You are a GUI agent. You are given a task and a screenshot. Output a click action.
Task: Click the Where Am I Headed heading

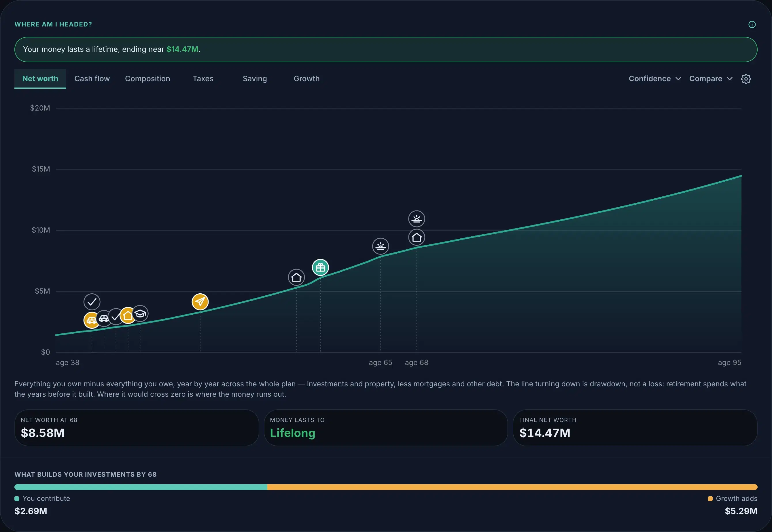click(53, 24)
